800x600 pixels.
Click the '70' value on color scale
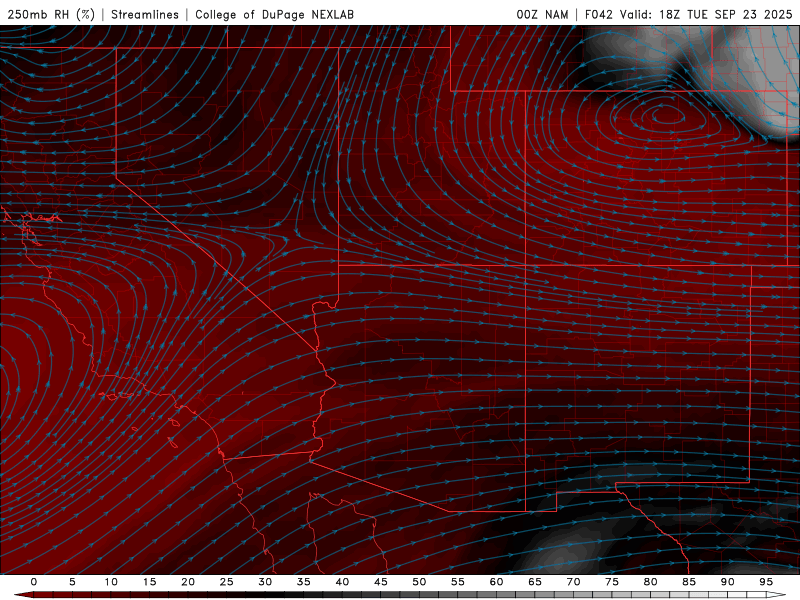point(573,582)
